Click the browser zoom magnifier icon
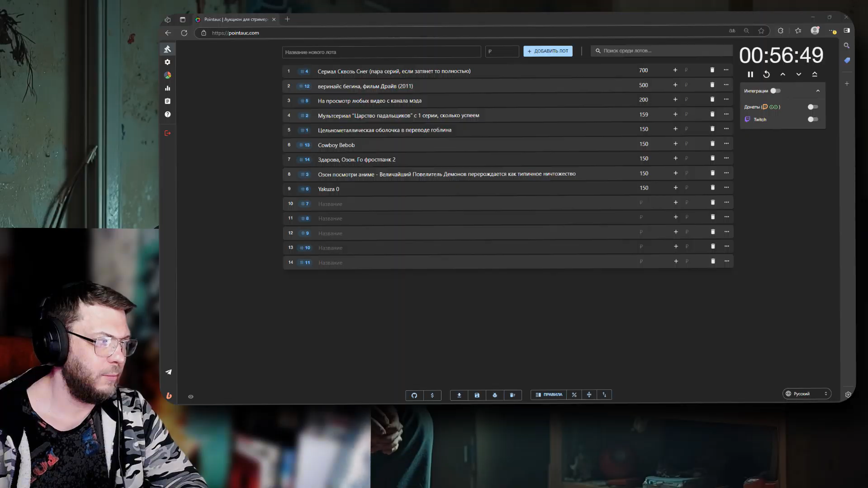868x488 pixels. [x=746, y=31]
